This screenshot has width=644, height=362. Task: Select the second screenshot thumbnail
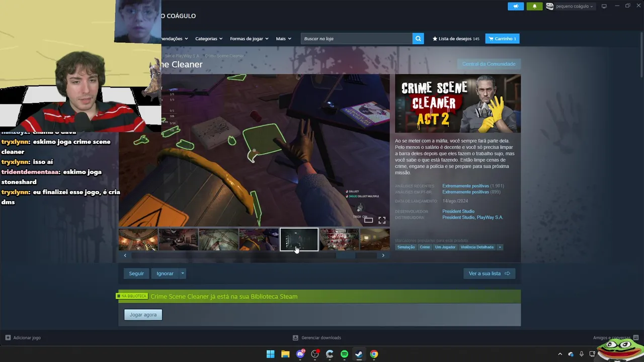coord(179,239)
